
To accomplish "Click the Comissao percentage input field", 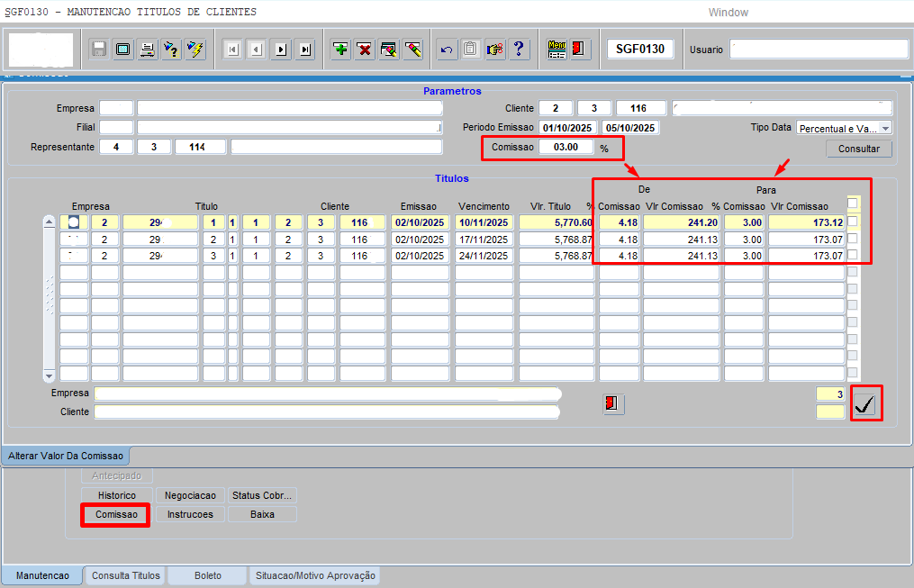I will click(566, 147).
